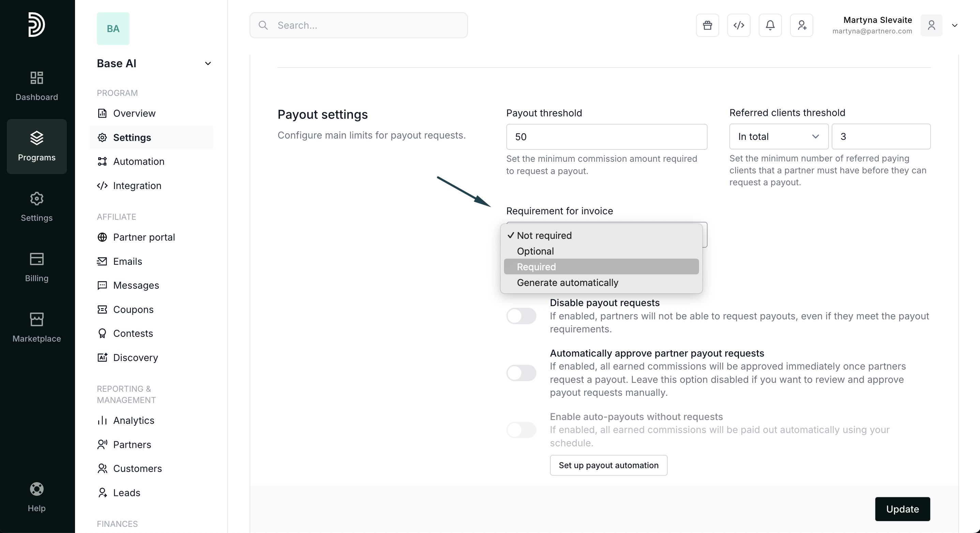980x533 pixels.
Task: Choose the Optional invoice option
Action: (535, 251)
